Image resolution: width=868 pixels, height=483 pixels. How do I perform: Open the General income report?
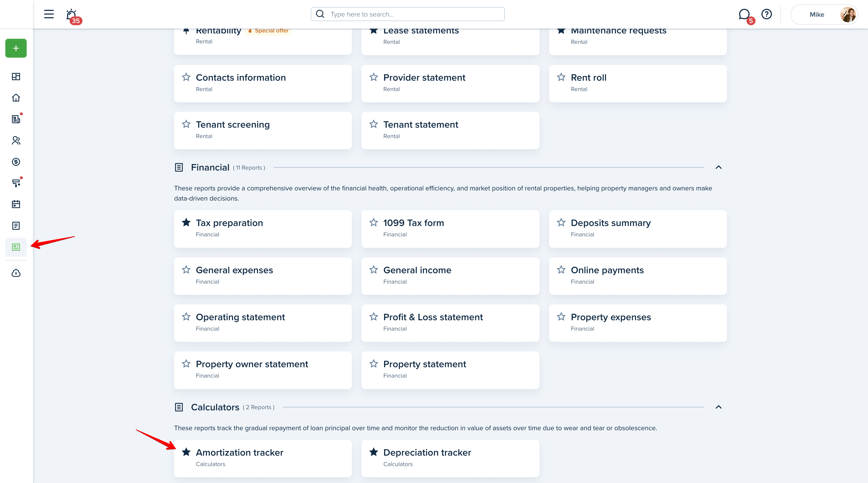tap(450, 276)
